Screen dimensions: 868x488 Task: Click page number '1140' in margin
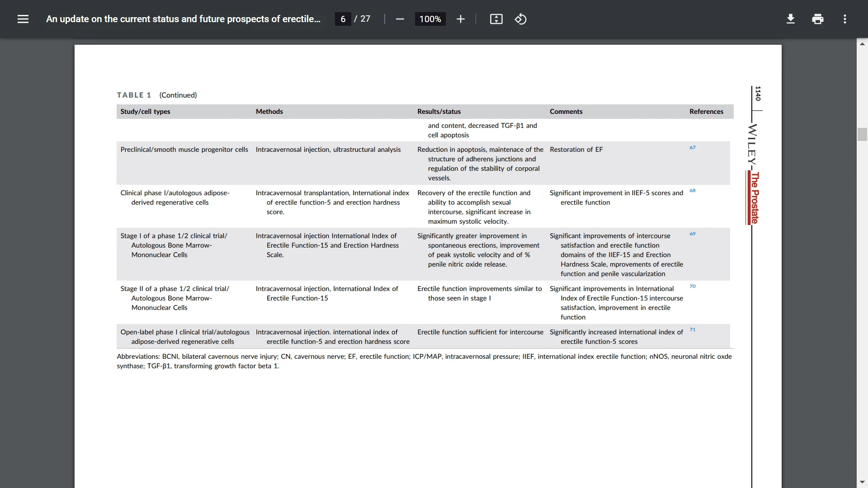pos(758,93)
